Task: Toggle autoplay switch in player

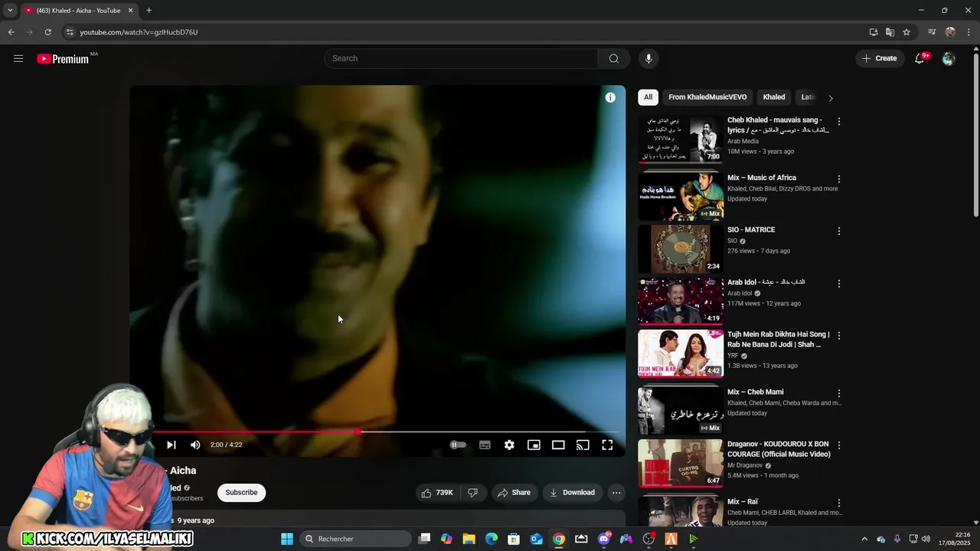Action: [x=458, y=445]
